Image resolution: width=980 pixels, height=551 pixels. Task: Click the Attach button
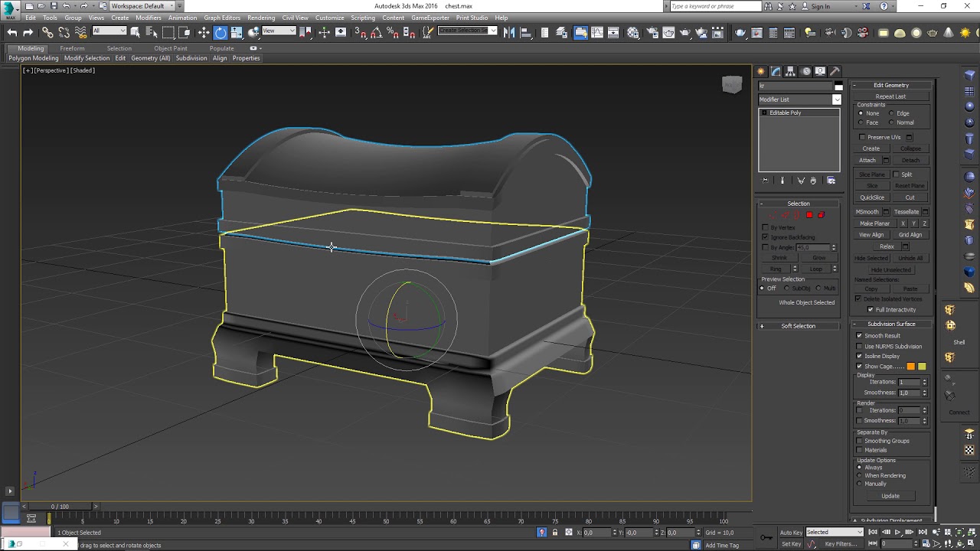point(867,161)
